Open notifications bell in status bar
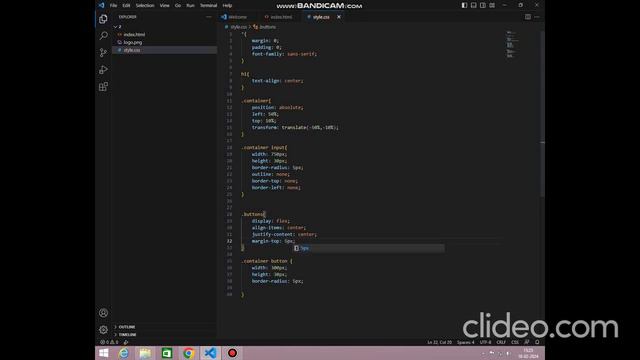Image resolution: width=640 pixels, height=360 pixels. pyautogui.click(x=537, y=342)
